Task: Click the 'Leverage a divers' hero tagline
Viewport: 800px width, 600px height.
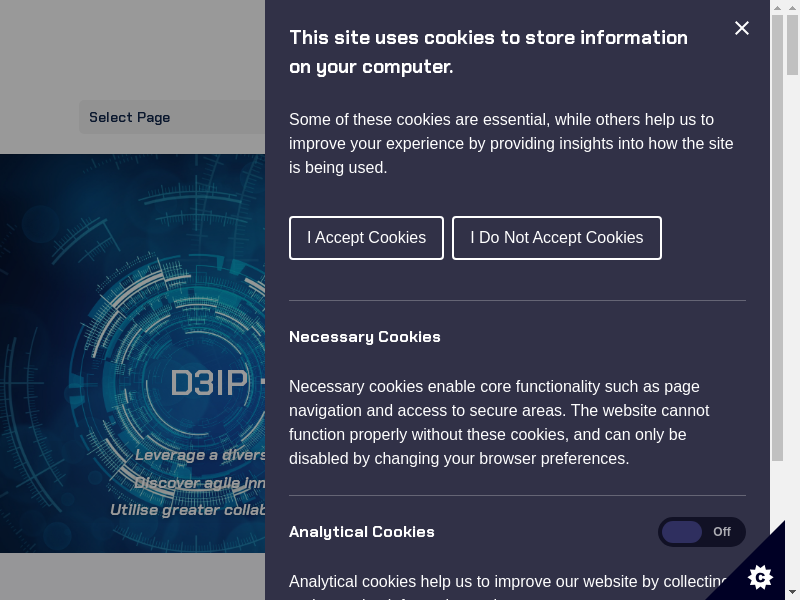Action: pyautogui.click(x=200, y=455)
